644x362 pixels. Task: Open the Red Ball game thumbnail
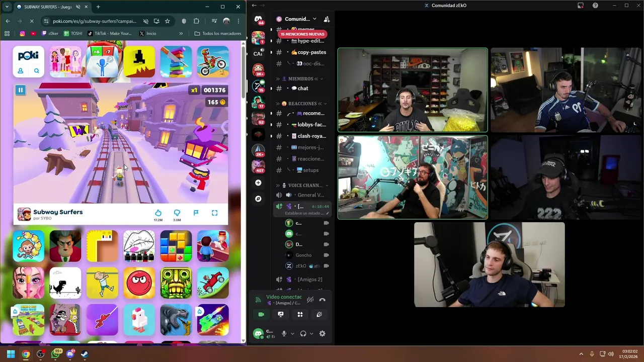click(139, 283)
